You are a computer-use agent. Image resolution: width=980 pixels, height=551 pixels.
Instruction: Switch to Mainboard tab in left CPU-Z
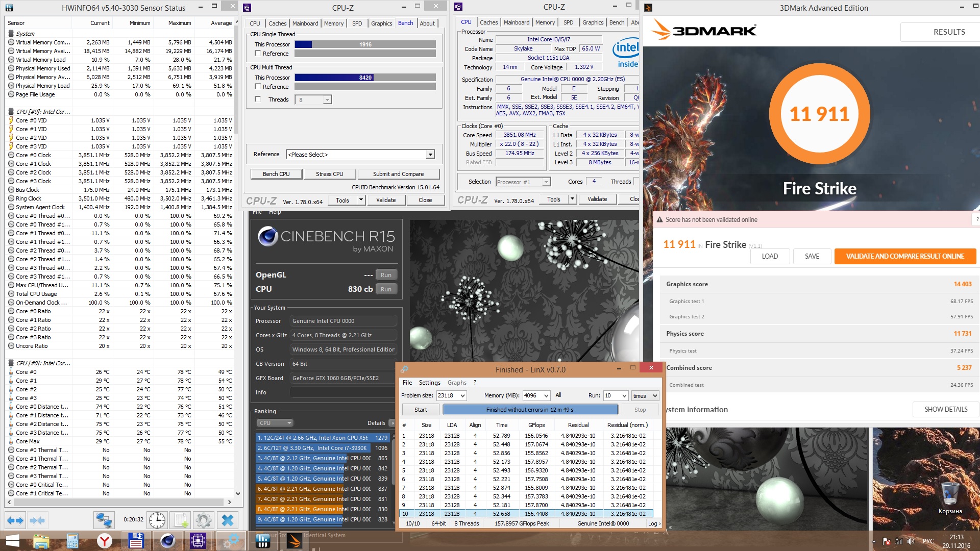305,23
